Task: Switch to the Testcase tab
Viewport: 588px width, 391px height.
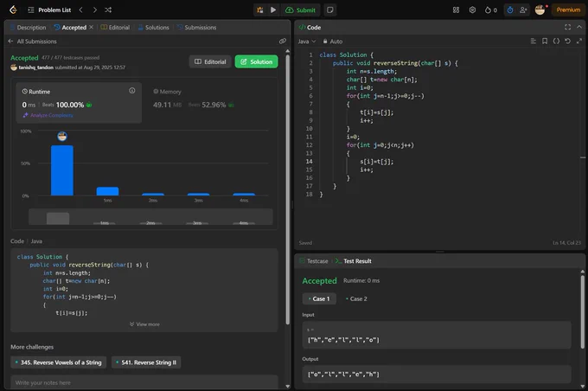Action: [314, 261]
